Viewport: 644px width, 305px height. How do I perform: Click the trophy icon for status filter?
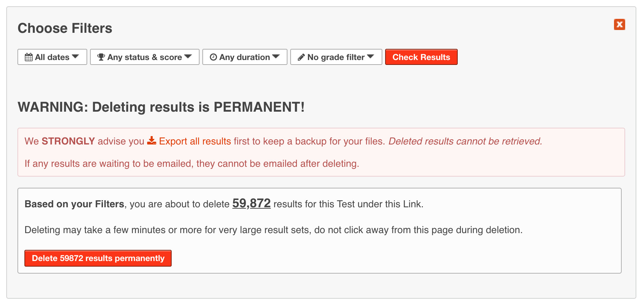(101, 57)
